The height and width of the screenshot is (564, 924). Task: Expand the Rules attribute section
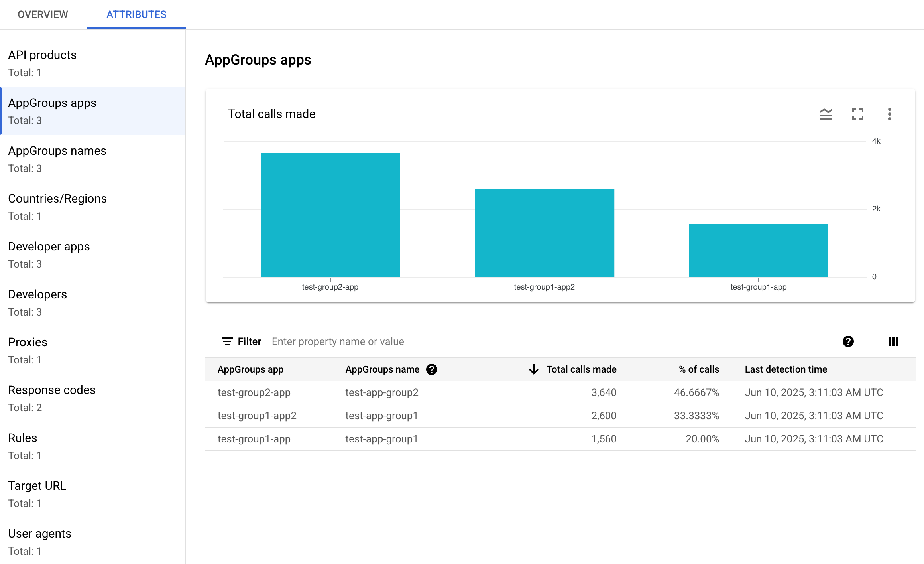23,438
